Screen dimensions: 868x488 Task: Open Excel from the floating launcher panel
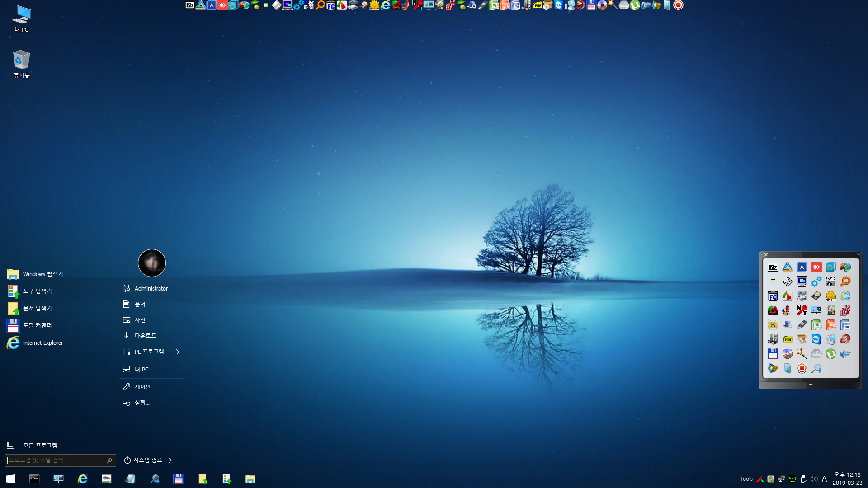pos(816,325)
